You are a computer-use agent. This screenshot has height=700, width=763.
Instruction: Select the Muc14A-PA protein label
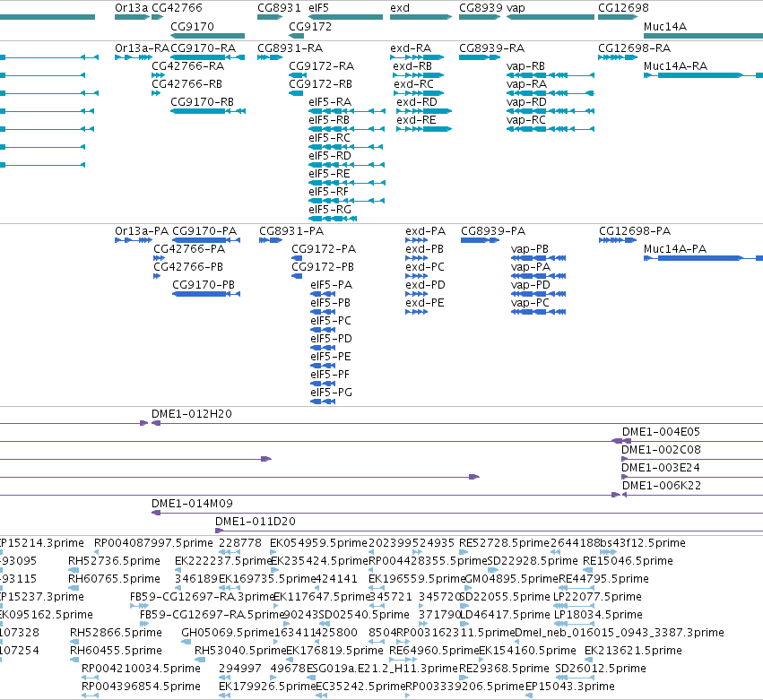coord(675,248)
